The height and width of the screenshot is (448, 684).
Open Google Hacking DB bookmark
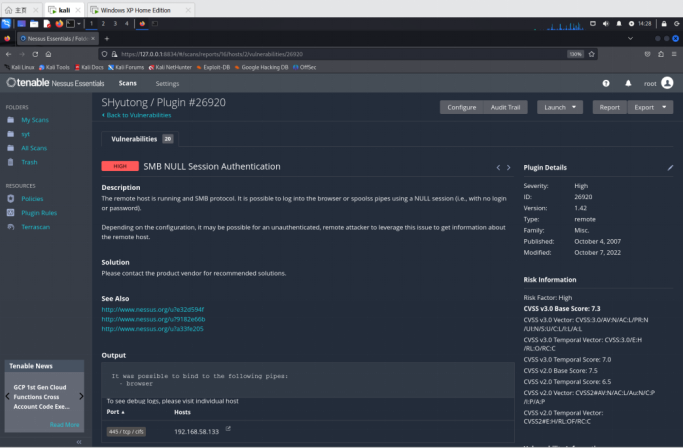coord(261,67)
